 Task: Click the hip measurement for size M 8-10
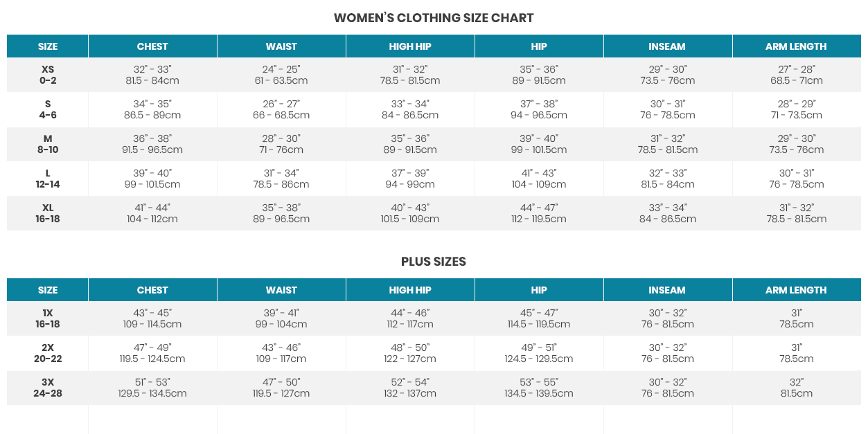539,144
